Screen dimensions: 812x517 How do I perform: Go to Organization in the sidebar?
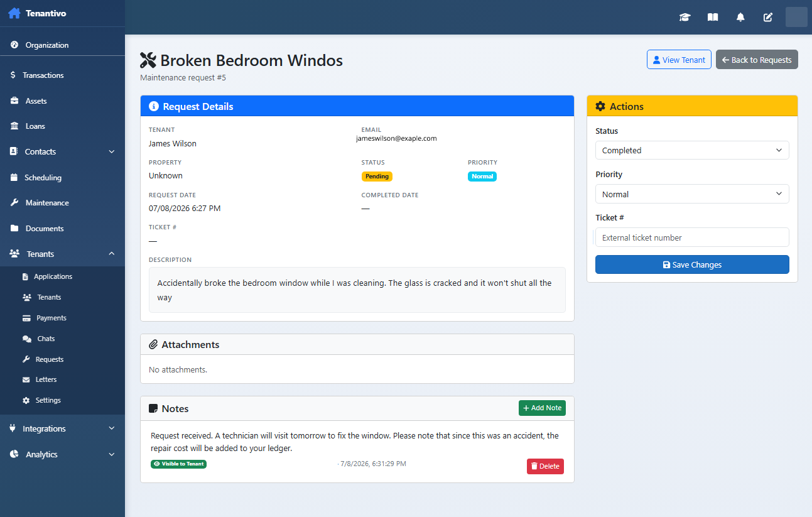[x=47, y=45]
